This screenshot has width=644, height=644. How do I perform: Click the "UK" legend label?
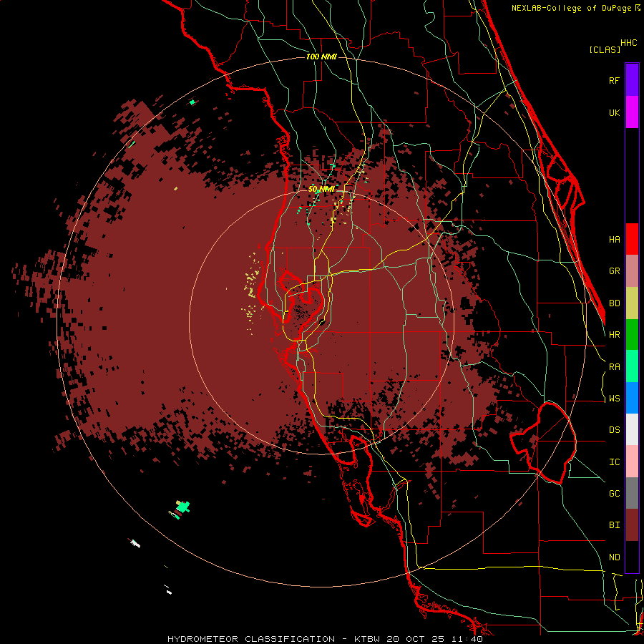pos(615,113)
